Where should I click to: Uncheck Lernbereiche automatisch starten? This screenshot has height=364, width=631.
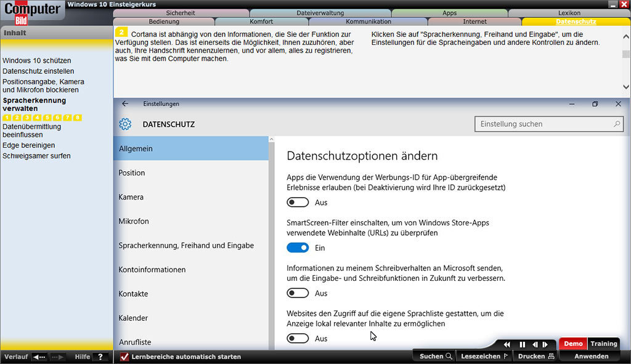124,357
